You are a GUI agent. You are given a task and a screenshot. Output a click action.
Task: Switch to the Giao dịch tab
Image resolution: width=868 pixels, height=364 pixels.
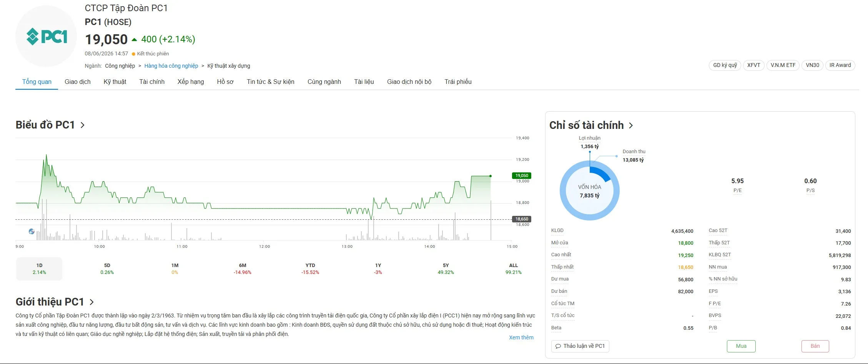[78, 82]
